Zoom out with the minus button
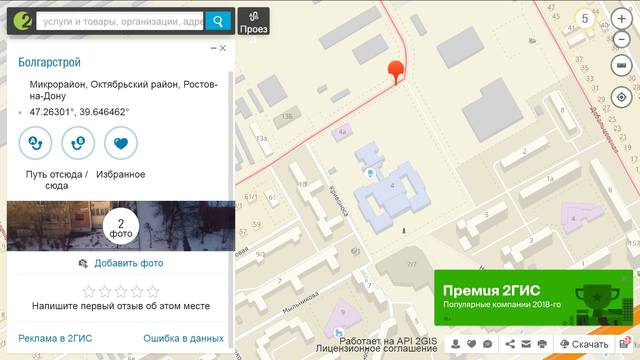The width and height of the screenshot is (640, 360). point(621,40)
